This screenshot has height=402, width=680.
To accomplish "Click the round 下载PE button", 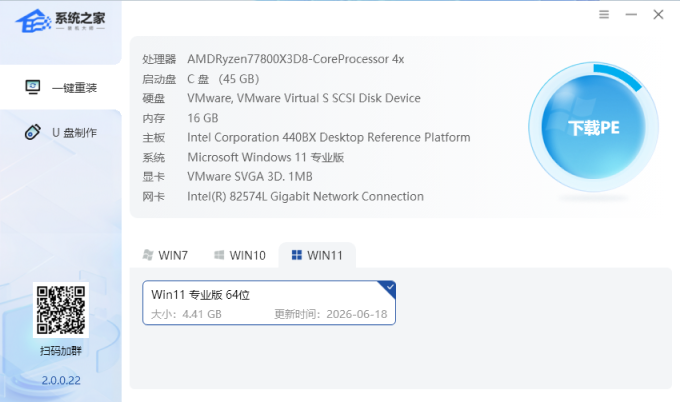I will coord(593,127).
